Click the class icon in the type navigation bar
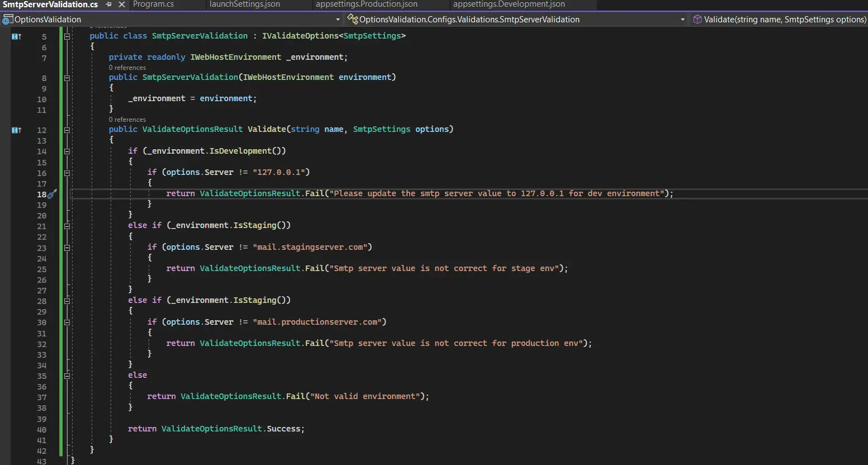 pyautogui.click(x=352, y=20)
